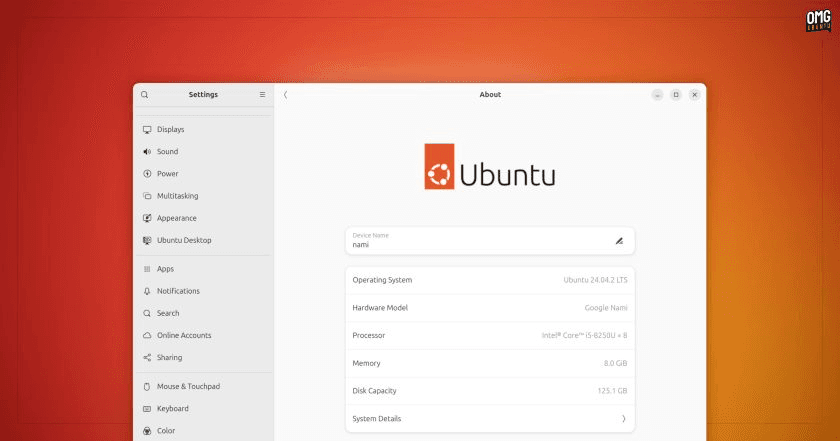Click the Mouse & Touchpad icon
Screen dimensions: 840x441
click(x=147, y=386)
